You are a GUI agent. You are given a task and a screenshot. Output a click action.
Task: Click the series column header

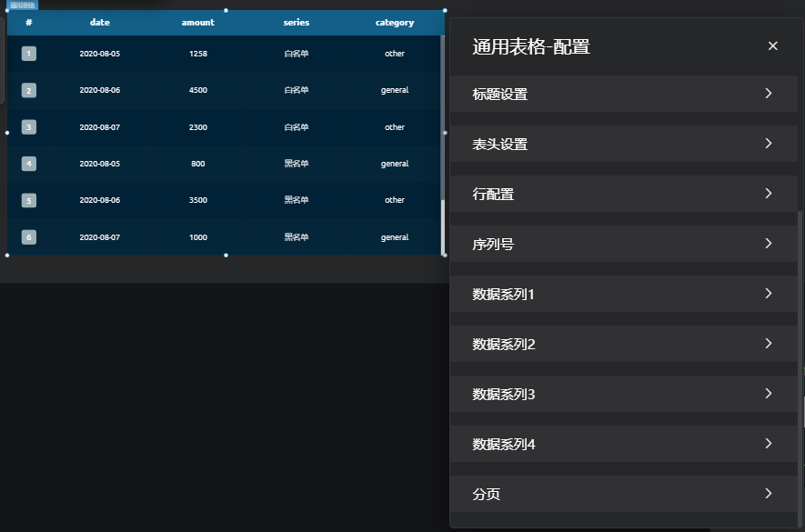point(297,23)
